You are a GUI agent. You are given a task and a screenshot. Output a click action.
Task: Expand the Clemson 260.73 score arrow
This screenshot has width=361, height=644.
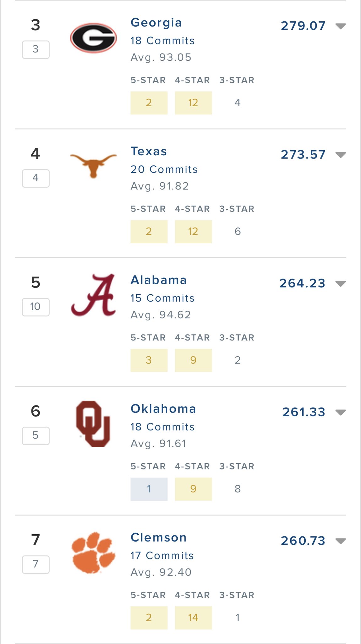click(341, 541)
